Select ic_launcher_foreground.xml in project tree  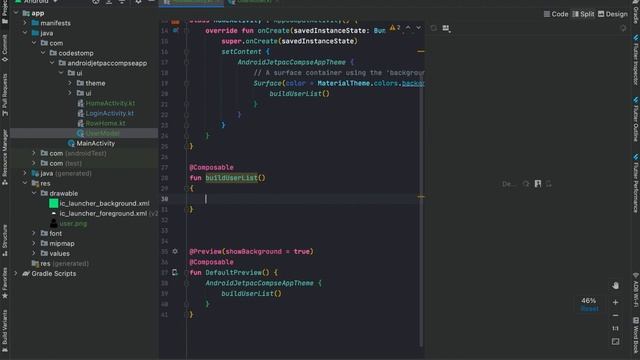(103, 213)
